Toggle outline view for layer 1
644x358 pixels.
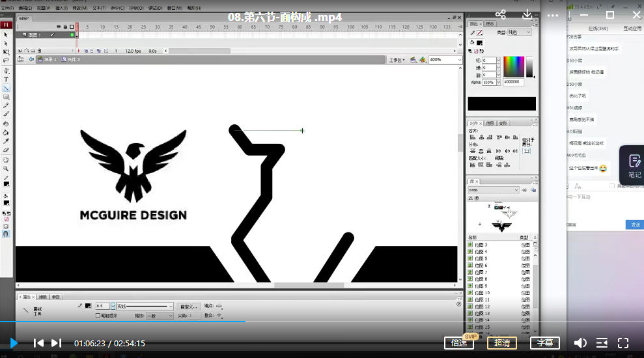tap(73, 34)
